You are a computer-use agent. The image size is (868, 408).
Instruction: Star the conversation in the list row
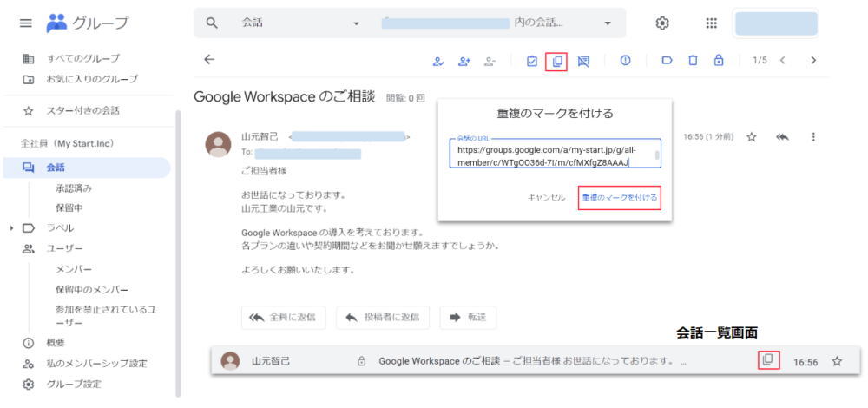837,361
